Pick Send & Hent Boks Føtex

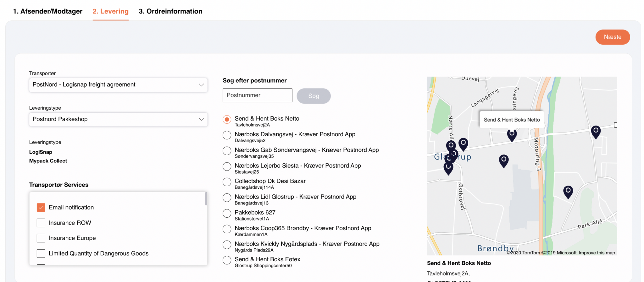click(x=227, y=260)
